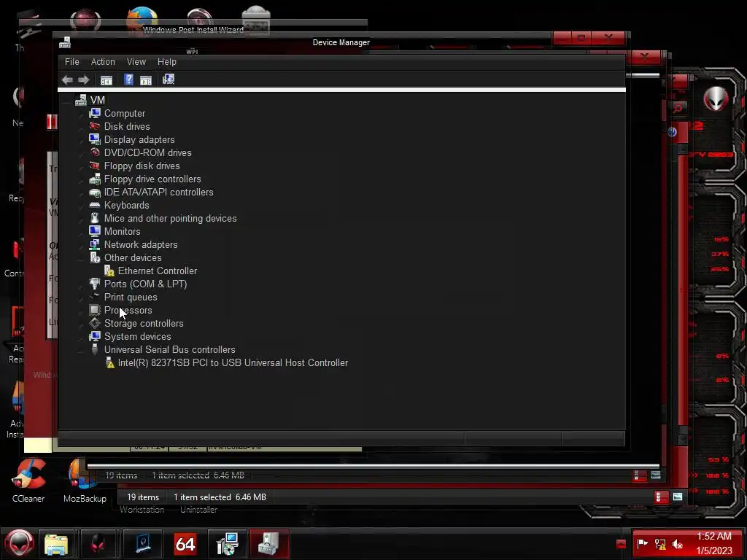The width and height of the screenshot is (747, 560).
Task: Click the Scan for hardware changes icon
Action: (x=169, y=79)
